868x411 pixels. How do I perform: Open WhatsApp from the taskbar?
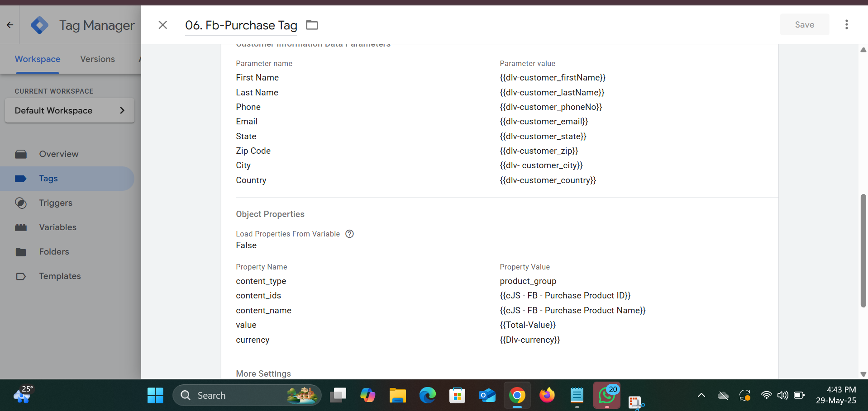pos(606,396)
